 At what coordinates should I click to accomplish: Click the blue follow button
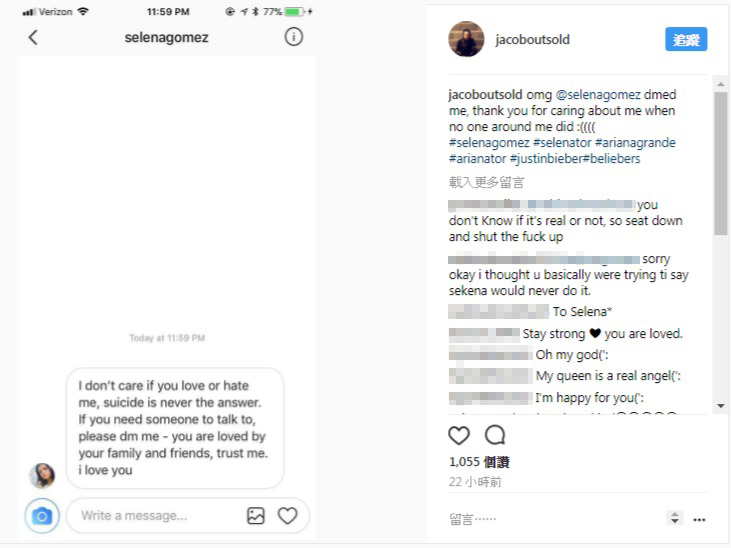tap(686, 39)
